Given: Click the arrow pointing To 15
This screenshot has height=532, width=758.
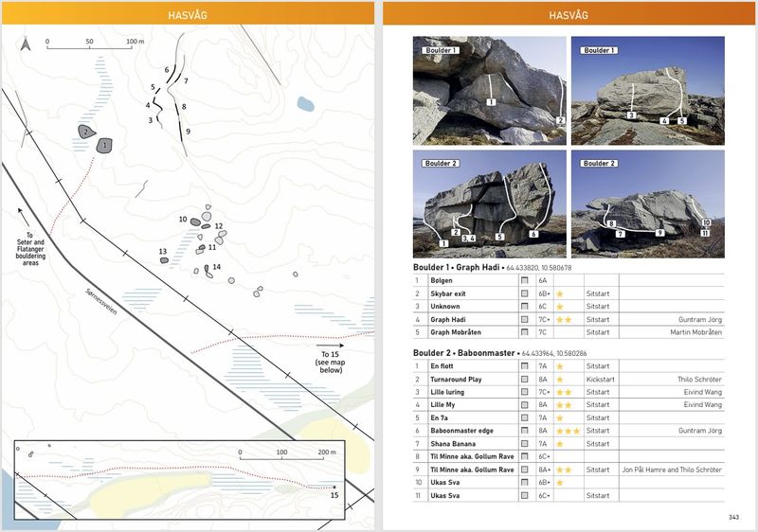Looking at the screenshot, I should tap(330, 346).
